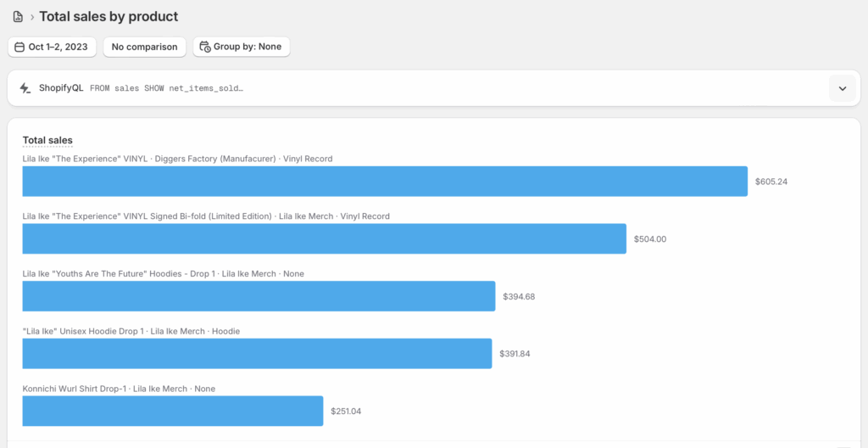The image size is (868, 448).
Task: Click the Signed Bi-fold Limited Edition product label
Action: click(206, 216)
